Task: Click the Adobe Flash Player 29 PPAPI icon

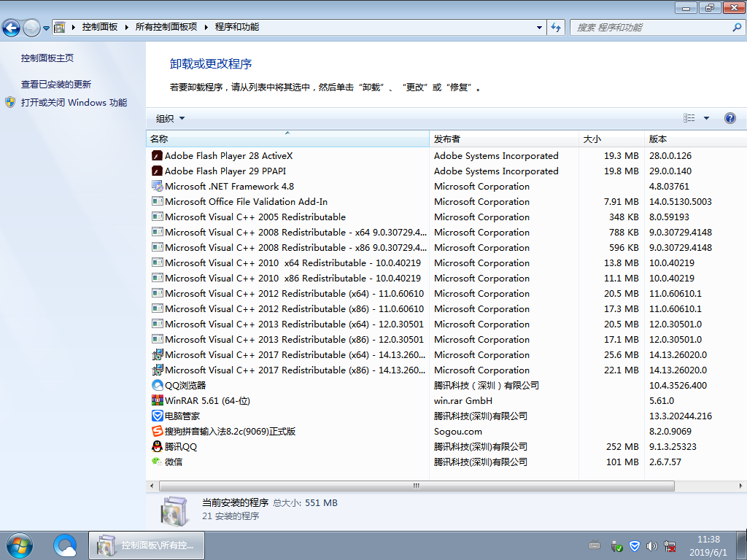Action: click(158, 171)
